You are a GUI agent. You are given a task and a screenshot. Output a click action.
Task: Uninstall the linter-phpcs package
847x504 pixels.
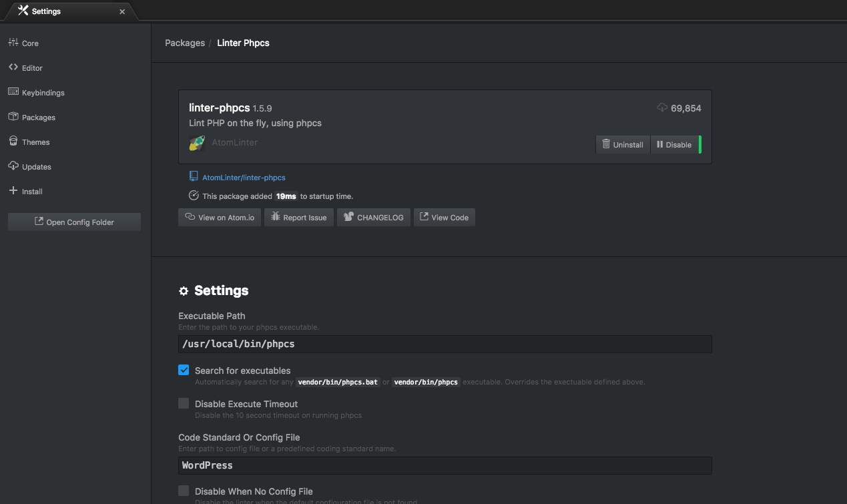point(623,144)
